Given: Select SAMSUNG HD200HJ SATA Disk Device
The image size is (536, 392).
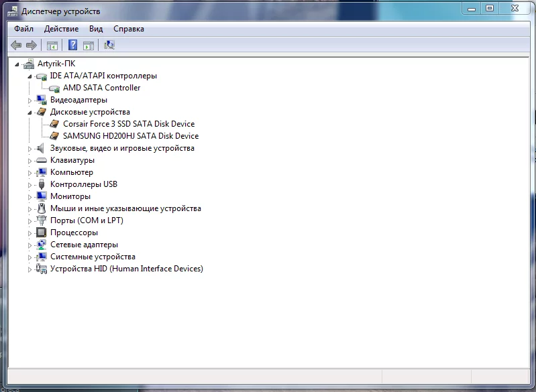Looking at the screenshot, I should [x=131, y=136].
